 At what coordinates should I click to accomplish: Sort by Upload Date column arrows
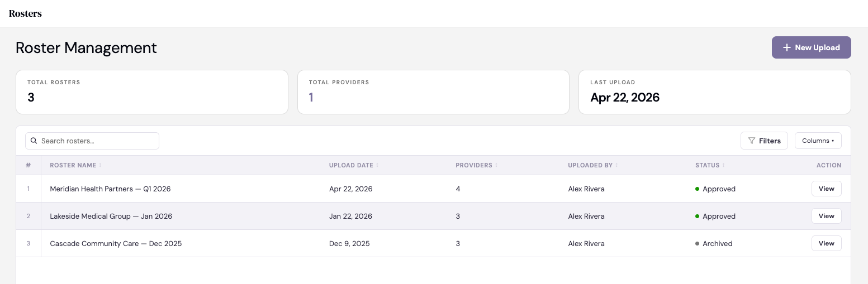[377, 166]
